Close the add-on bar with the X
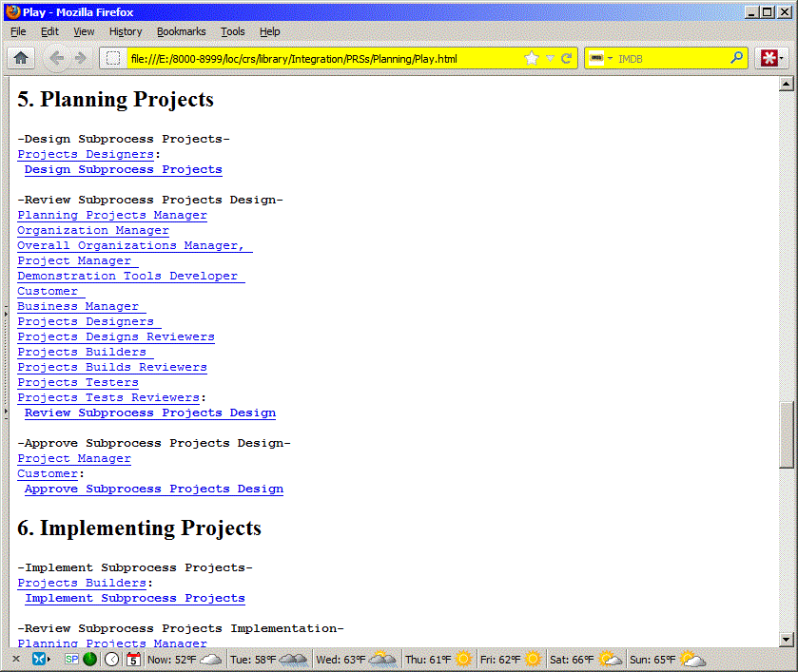This screenshot has height=672, width=798. (16, 660)
